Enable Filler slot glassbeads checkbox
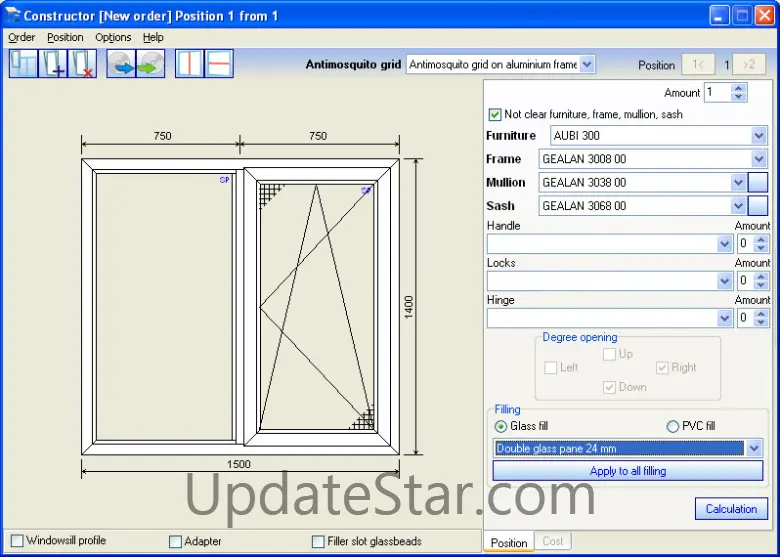The image size is (780, 557). click(x=318, y=541)
